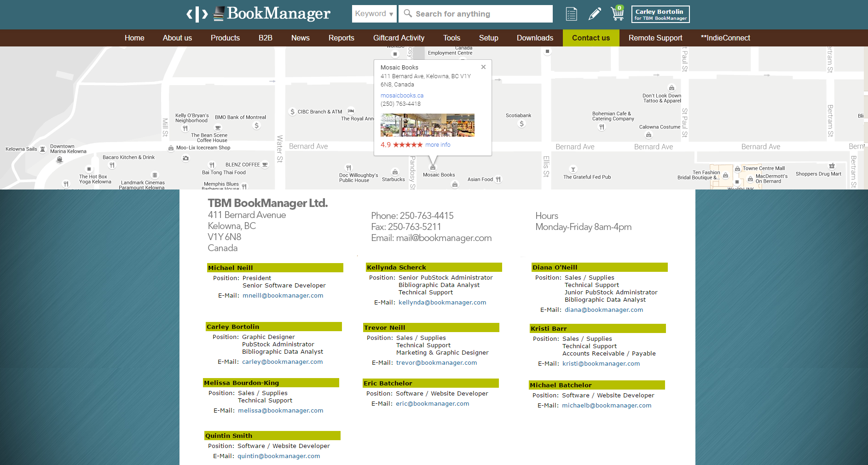Select the Grateful Fed Pub map marker

(573, 169)
